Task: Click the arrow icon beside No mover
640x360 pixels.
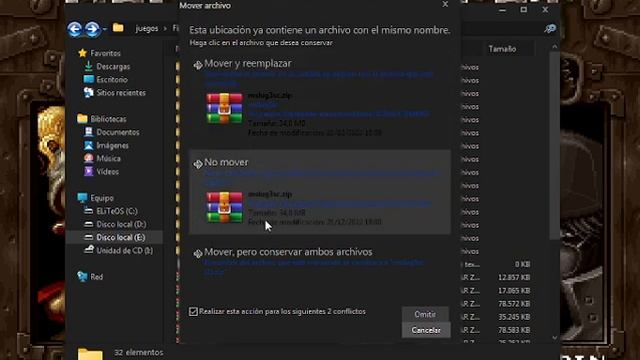Action: tap(198, 164)
